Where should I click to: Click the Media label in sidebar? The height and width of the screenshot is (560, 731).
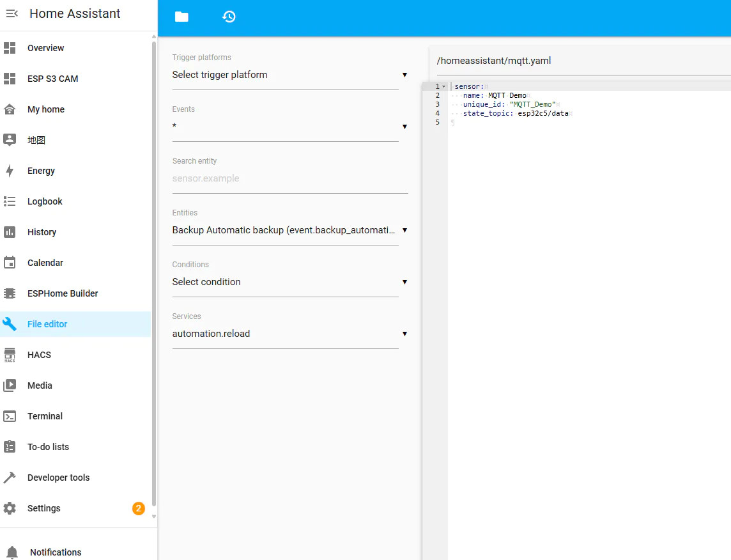(x=40, y=385)
